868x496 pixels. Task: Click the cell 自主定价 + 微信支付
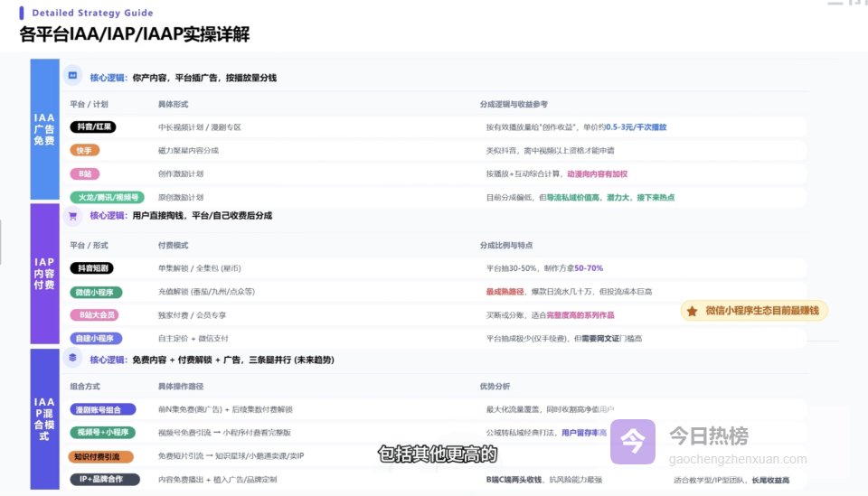[x=193, y=339]
